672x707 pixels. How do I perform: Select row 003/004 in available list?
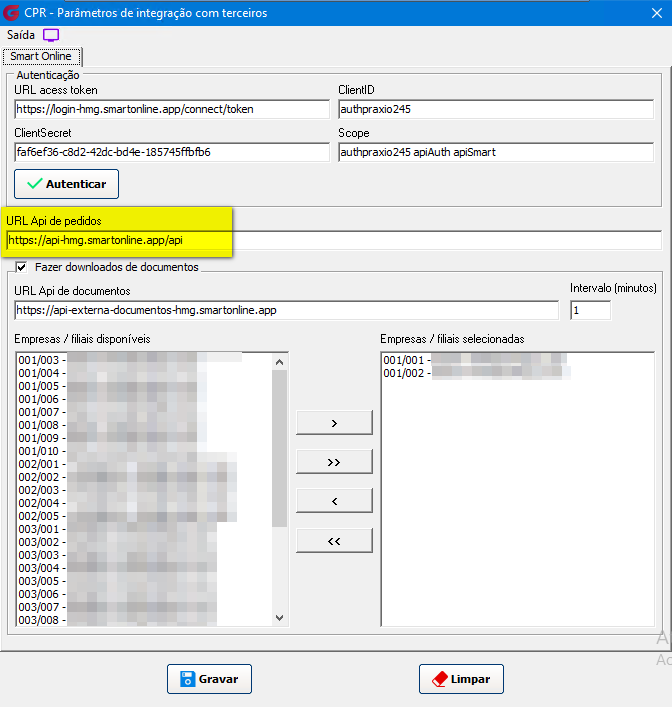point(144,568)
